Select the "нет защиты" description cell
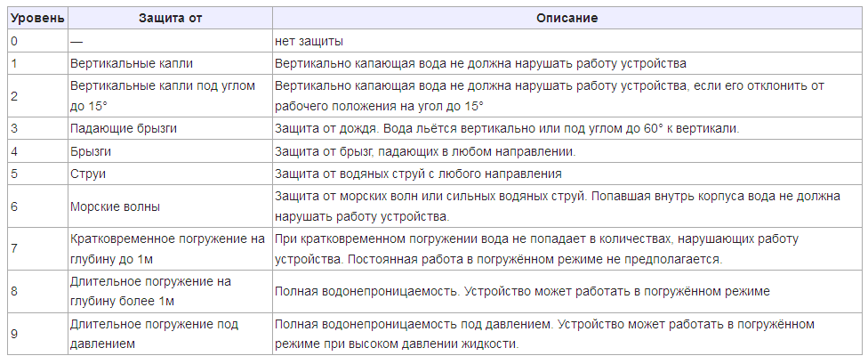 (567, 41)
